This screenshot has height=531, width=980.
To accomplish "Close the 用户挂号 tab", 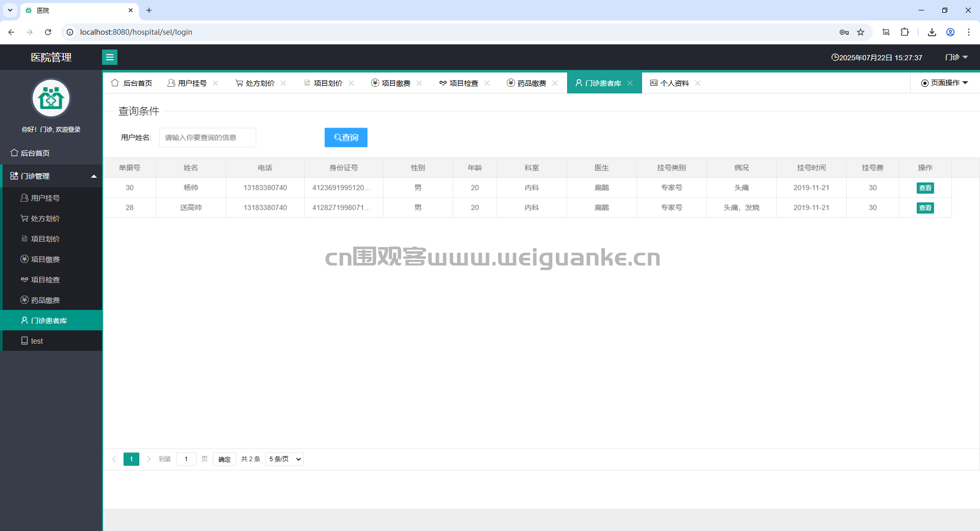I will click(215, 83).
